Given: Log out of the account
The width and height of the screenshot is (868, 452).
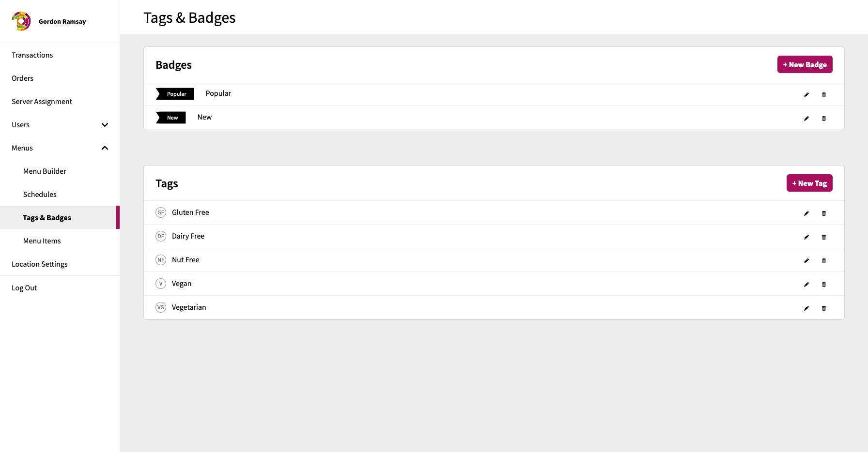Looking at the screenshot, I should pyautogui.click(x=24, y=288).
